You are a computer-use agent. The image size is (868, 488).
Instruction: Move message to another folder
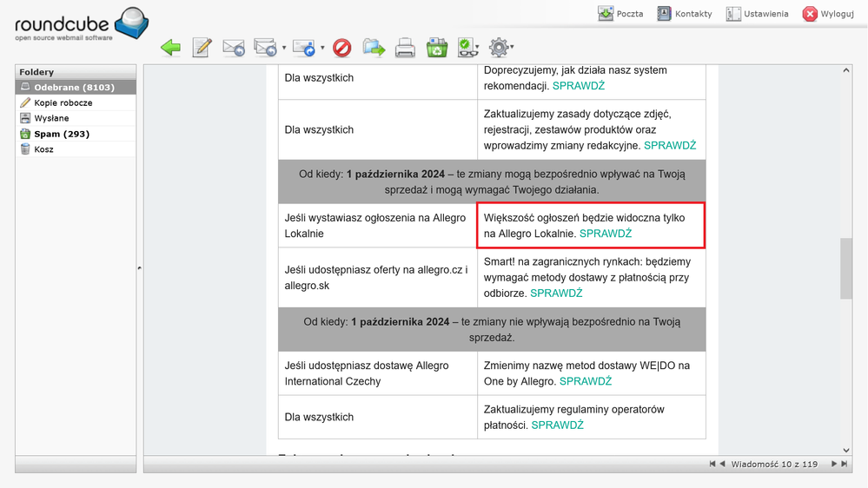tap(374, 48)
